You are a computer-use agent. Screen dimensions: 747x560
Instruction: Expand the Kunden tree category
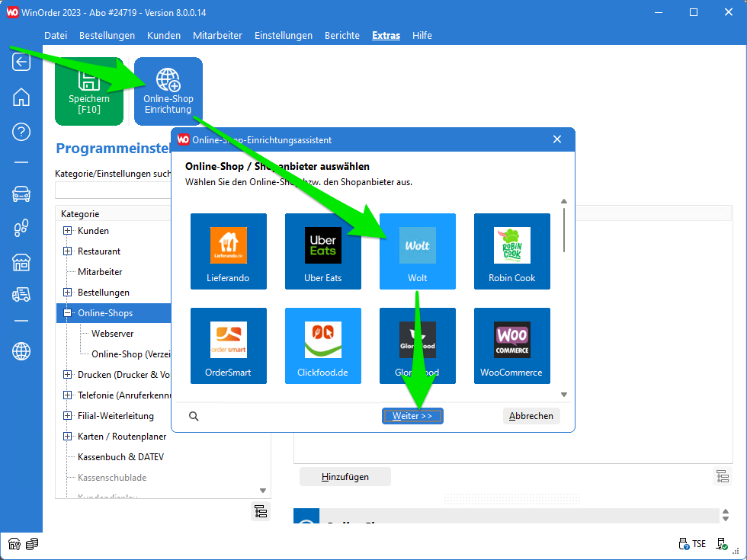coord(68,231)
